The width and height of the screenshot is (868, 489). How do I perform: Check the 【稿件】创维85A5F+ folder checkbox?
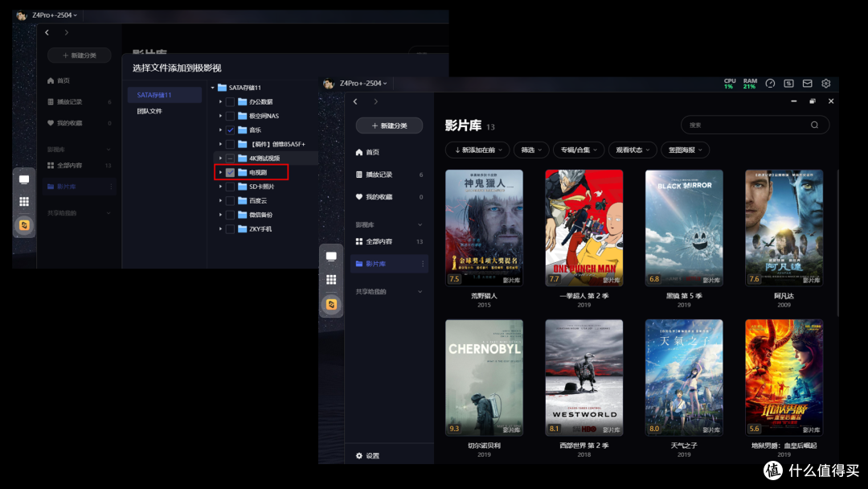coord(231,144)
